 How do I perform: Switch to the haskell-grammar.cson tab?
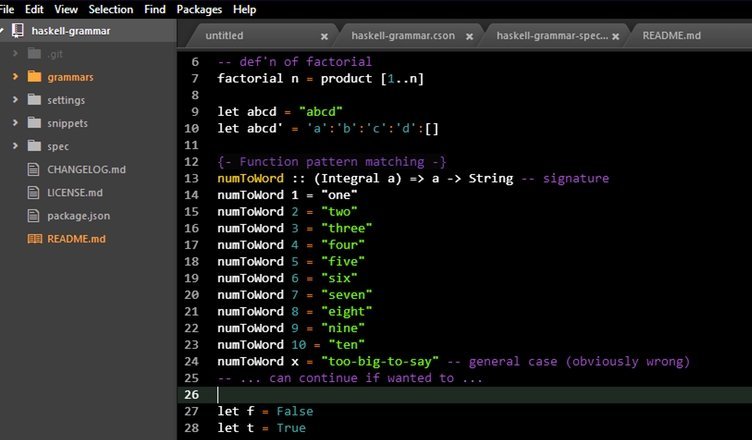(402, 35)
